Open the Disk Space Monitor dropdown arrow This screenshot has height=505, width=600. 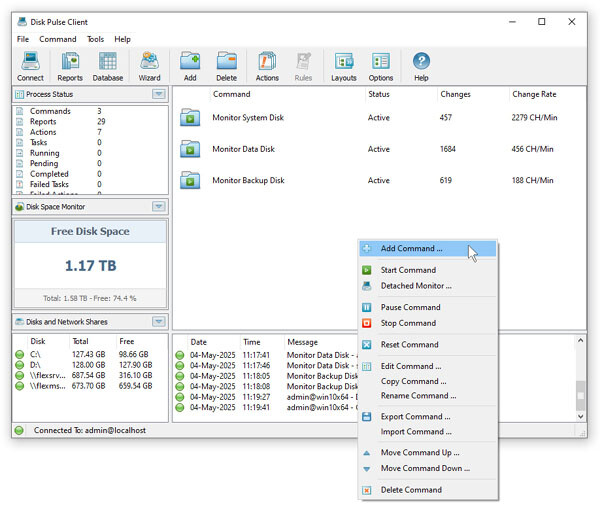tap(159, 207)
